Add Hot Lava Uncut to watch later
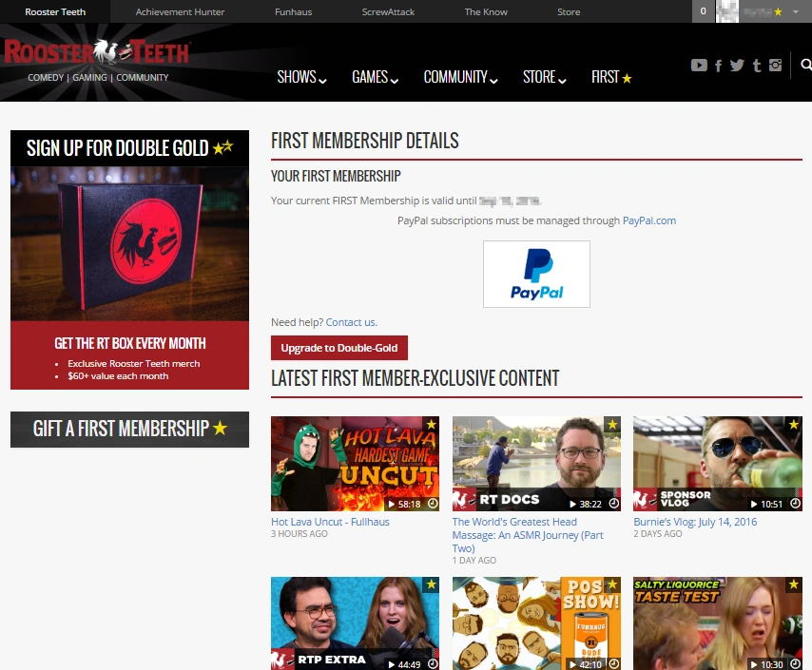 (433, 504)
